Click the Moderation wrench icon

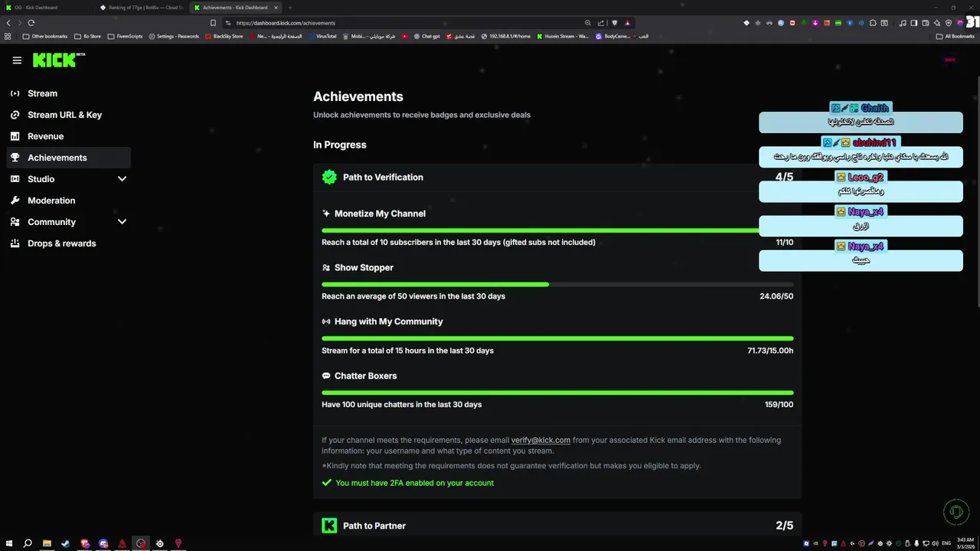pos(15,201)
